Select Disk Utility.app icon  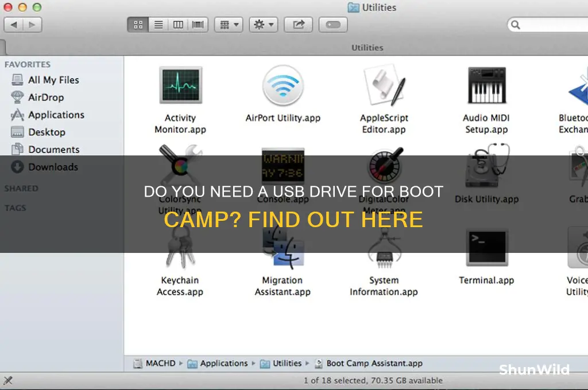point(487,166)
